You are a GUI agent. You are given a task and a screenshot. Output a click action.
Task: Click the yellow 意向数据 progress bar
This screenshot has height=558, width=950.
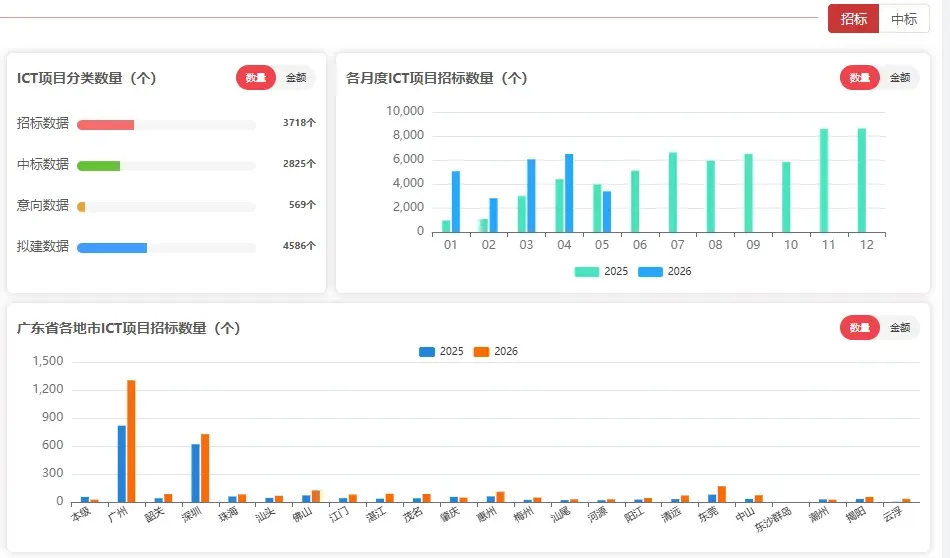tap(81, 207)
